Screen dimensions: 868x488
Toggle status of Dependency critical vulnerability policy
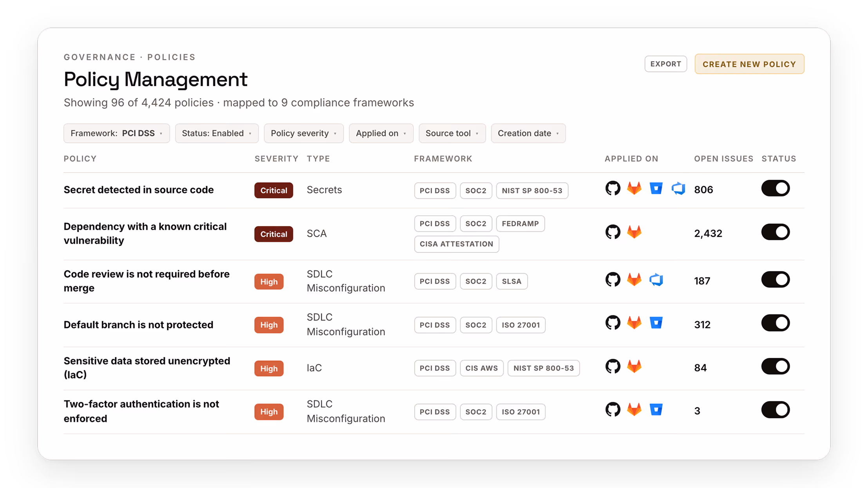click(775, 232)
